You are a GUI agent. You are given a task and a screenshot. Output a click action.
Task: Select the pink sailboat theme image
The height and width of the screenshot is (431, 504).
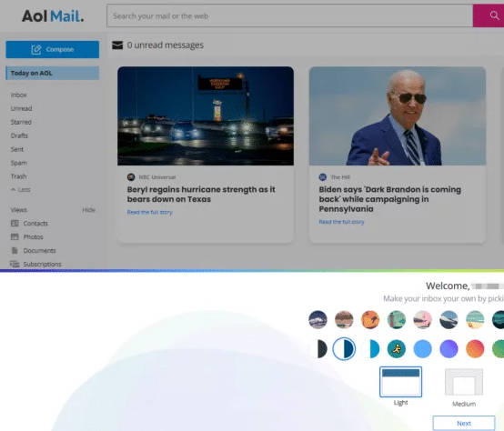[x=423, y=319]
